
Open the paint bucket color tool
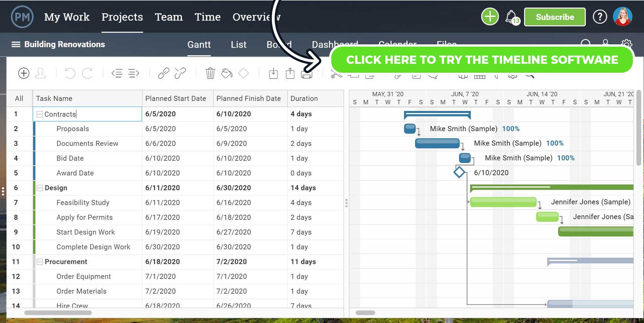point(227,73)
